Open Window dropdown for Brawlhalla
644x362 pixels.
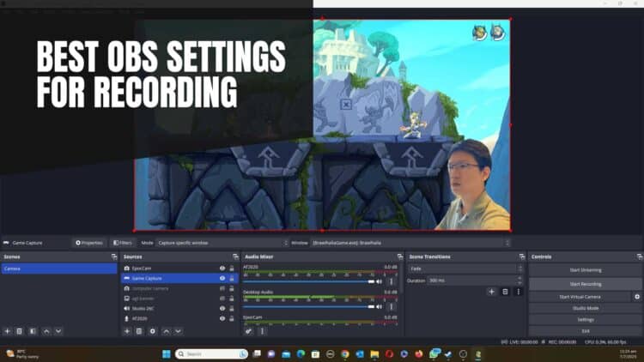pyautogui.click(x=410, y=243)
